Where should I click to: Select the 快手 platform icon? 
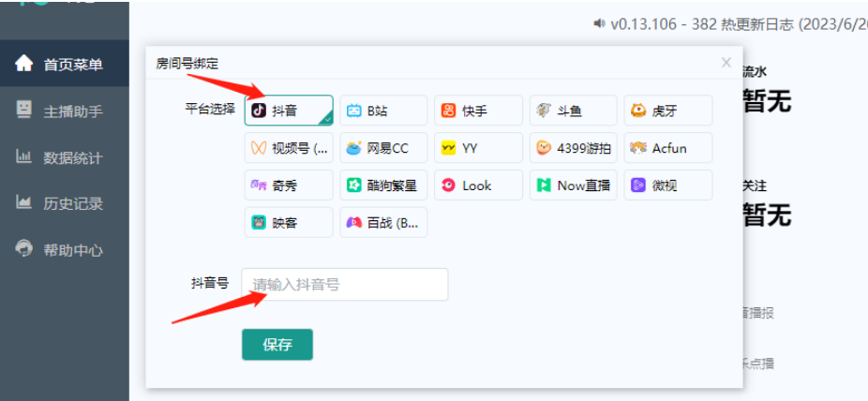click(x=478, y=111)
